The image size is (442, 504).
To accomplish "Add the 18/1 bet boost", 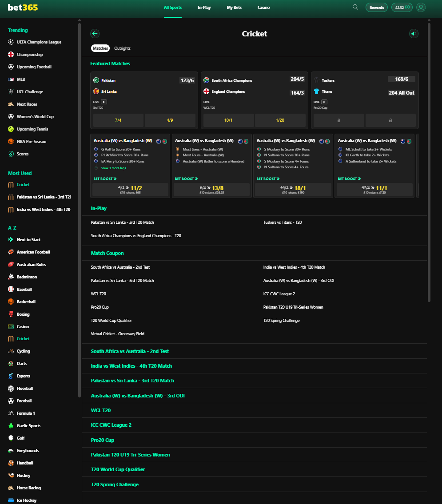I will coord(293,190).
